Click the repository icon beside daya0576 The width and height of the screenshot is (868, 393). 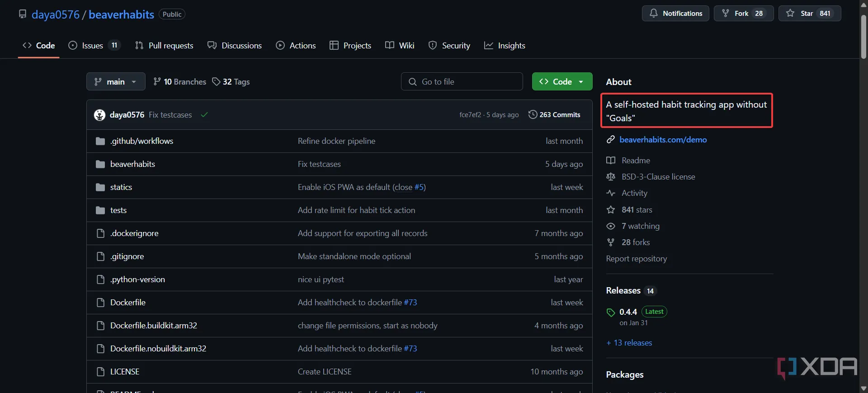click(x=23, y=14)
